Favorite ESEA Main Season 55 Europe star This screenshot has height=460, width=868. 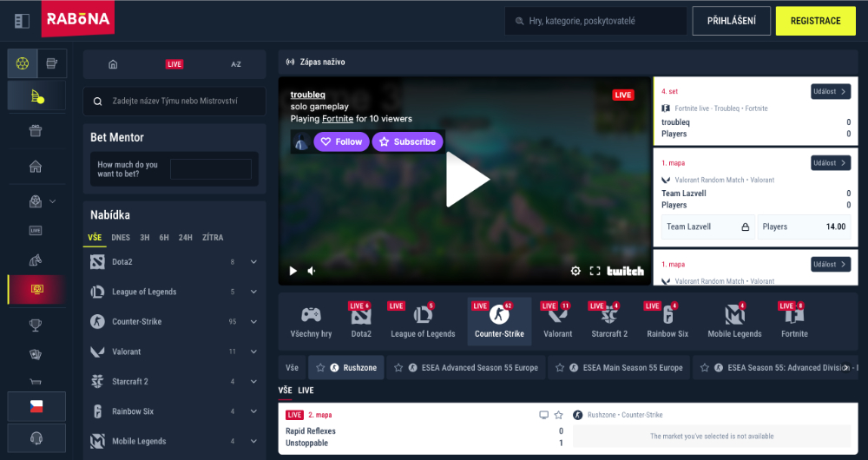pos(560,367)
